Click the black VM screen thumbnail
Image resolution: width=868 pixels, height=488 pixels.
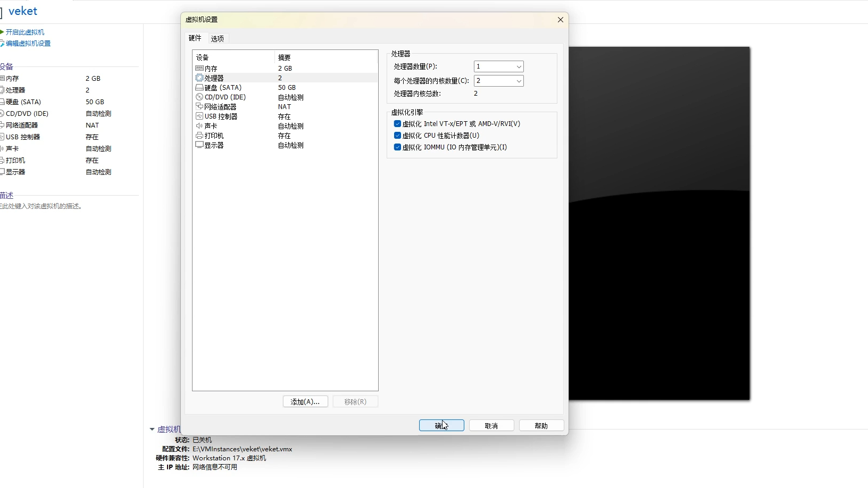[x=660, y=223]
